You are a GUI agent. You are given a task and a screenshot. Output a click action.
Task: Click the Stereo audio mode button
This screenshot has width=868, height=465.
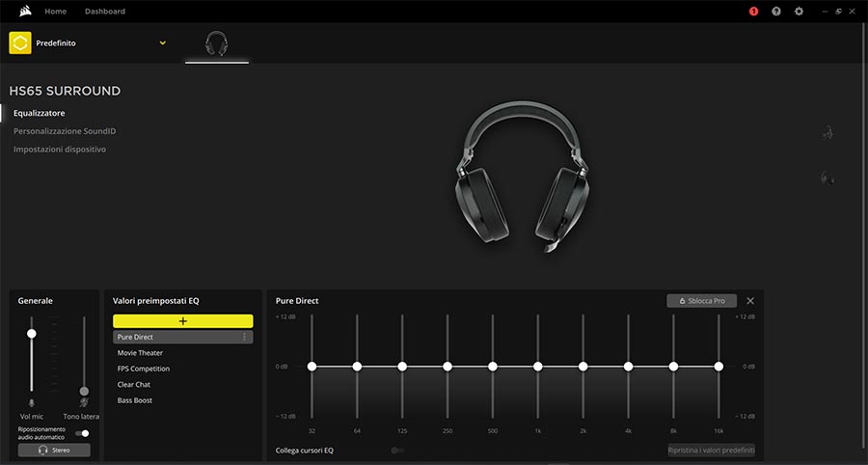(54, 451)
